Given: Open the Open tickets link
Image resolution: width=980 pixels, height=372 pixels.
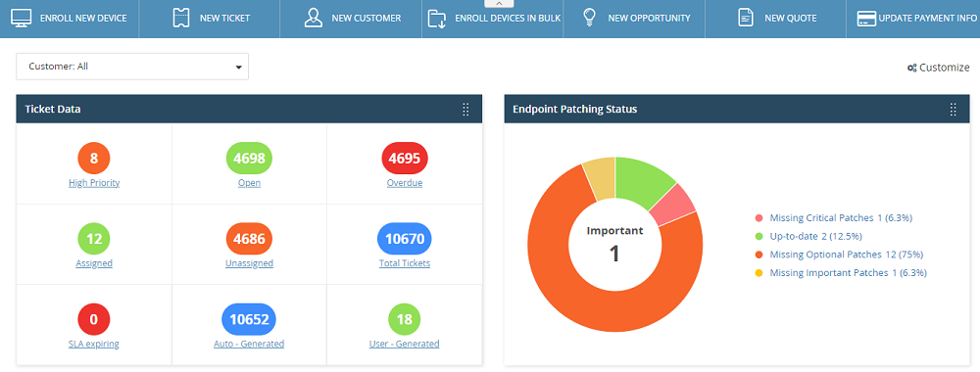Looking at the screenshot, I should tap(249, 183).
